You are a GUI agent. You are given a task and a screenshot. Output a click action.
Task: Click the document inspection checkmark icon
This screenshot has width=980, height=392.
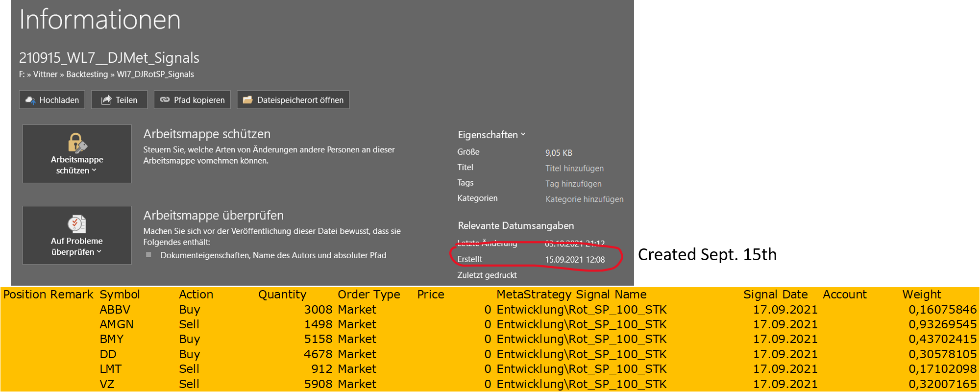click(76, 224)
